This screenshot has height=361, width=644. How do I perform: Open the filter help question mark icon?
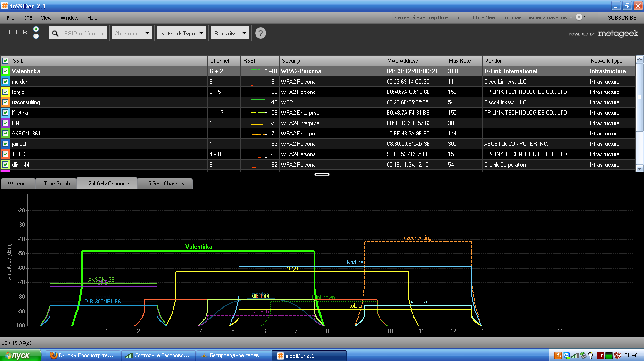pyautogui.click(x=261, y=33)
